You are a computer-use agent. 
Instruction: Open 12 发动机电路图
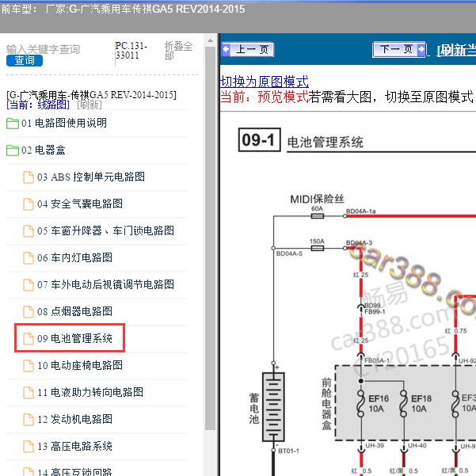(74, 419)
